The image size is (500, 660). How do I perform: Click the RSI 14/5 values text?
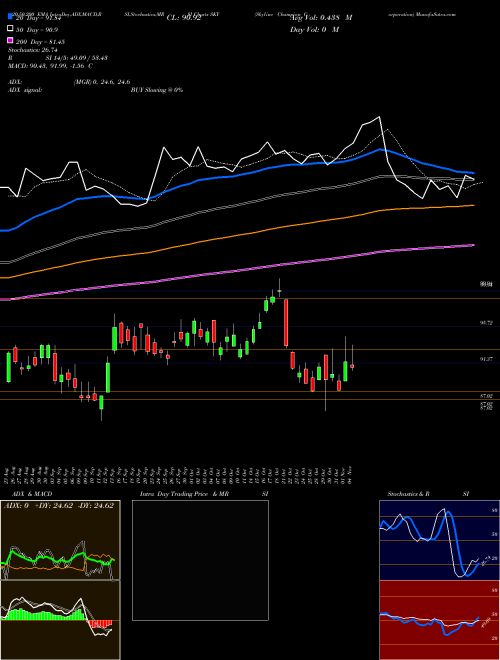pyautogui.click(x=76, y=58)
